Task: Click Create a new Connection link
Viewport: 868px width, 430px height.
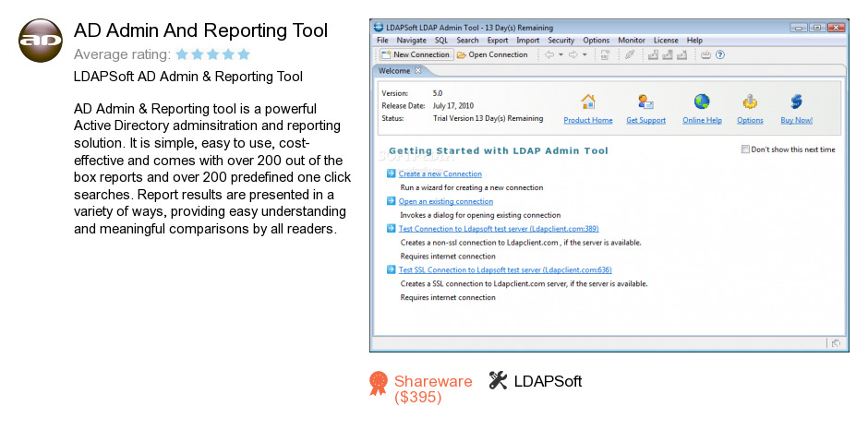Action: 440,173
